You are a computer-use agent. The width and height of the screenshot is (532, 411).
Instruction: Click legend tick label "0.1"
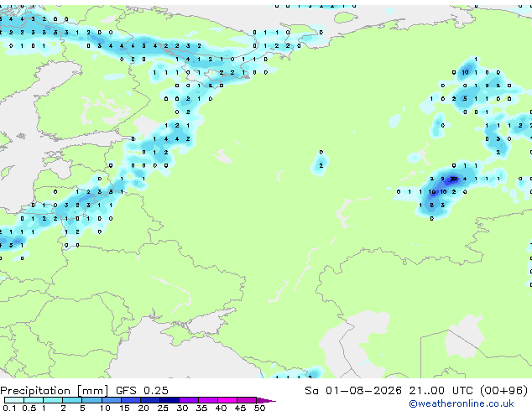coord(9,408)
